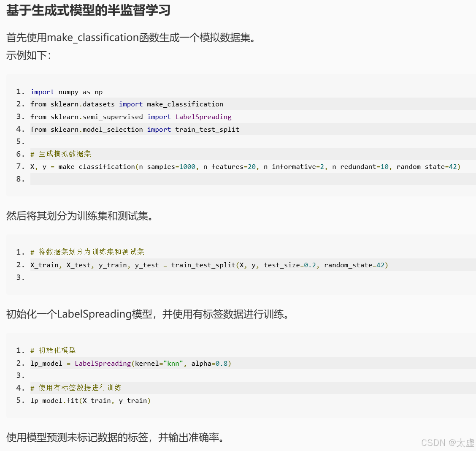Click the paragraph 初始化一个LabelSpreading模型
Screen dimensions: 476x451
[148, 314]
